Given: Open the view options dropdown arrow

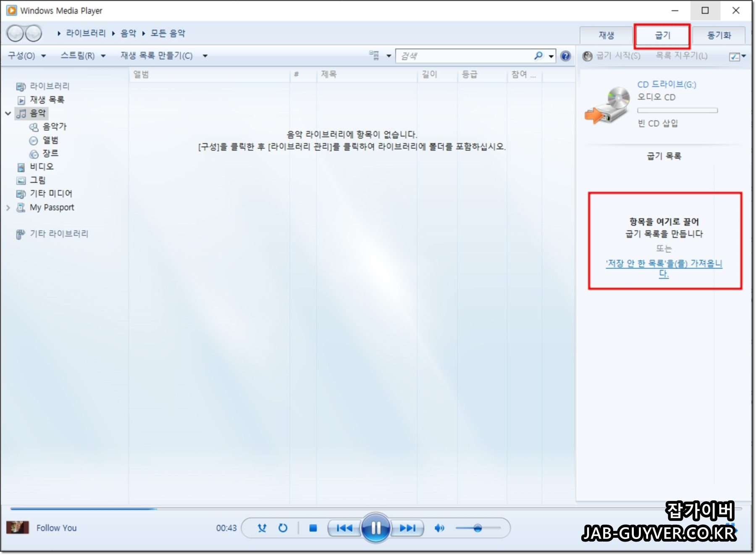Looking at the screenshot, I should point(389,56).
